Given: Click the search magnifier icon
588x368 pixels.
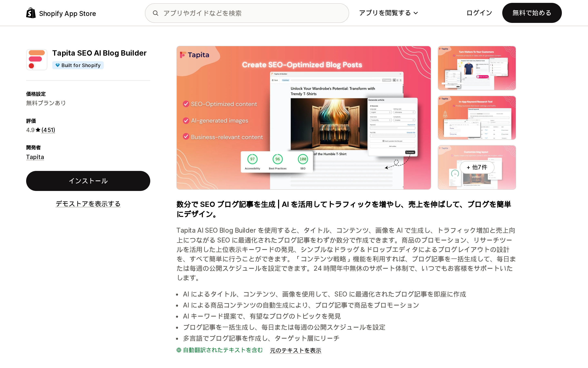Looking at the screenshot, I should tap(156, 13).
